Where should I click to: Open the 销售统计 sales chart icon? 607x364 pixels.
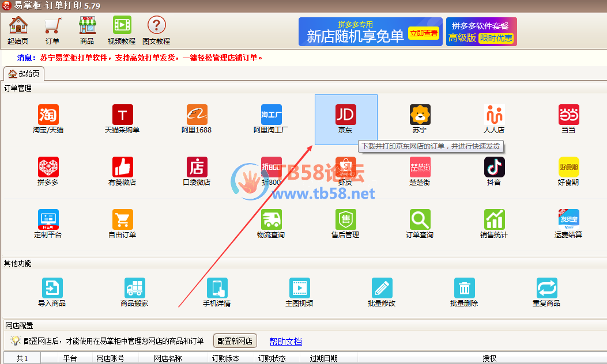click(x=494, y=224)
